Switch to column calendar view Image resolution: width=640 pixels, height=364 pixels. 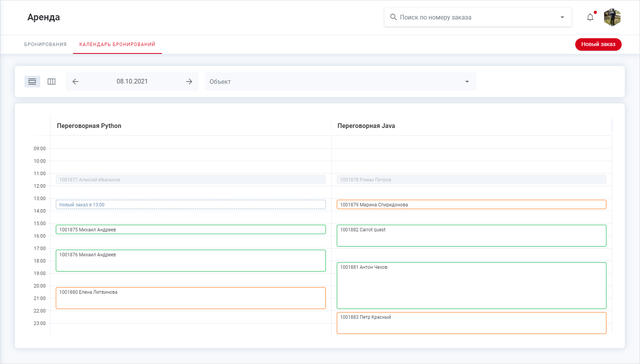[x=52, y=82]
